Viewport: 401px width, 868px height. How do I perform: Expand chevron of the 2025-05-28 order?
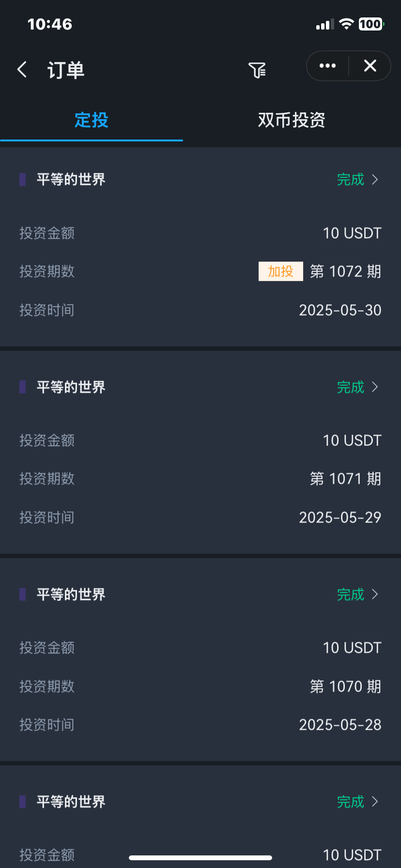pos(375,594)
